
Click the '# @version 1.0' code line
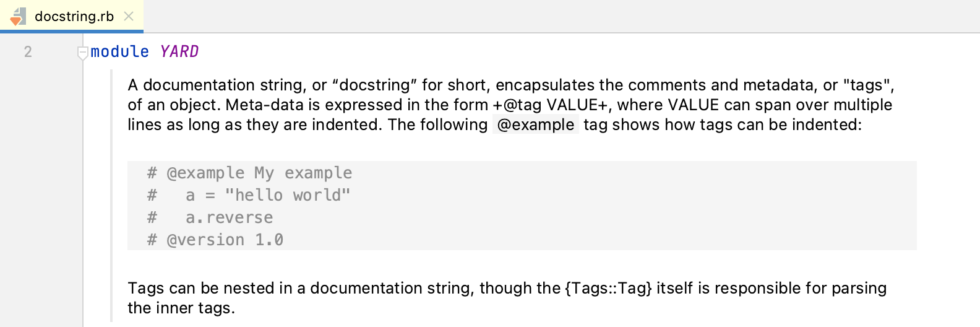(x=215, y=240)
